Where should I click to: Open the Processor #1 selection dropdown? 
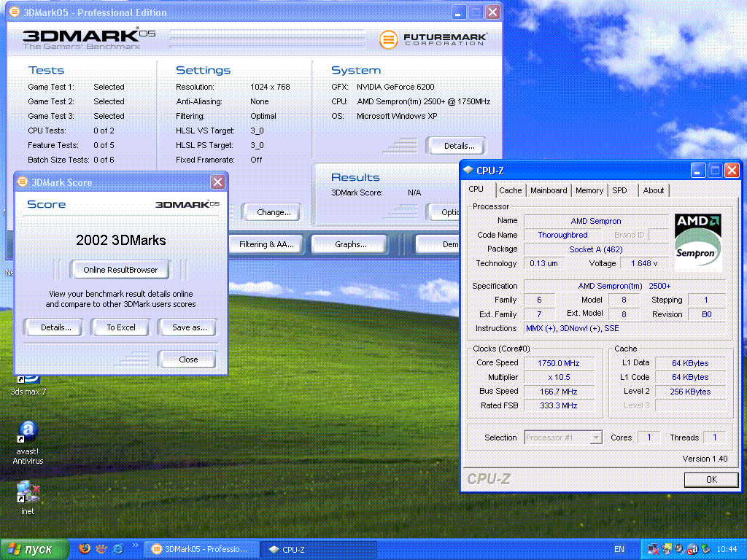tap(563, 437)
